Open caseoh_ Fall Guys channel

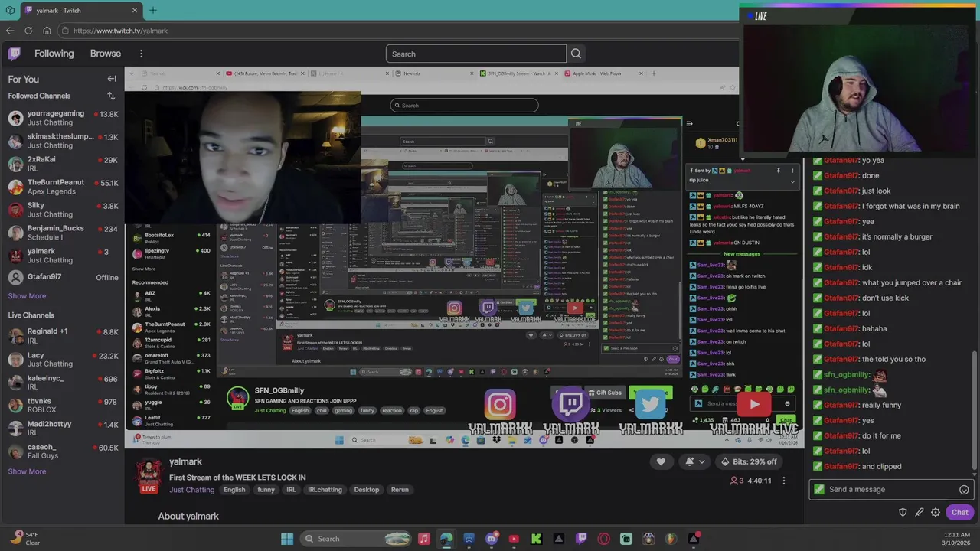coord(63,451)
